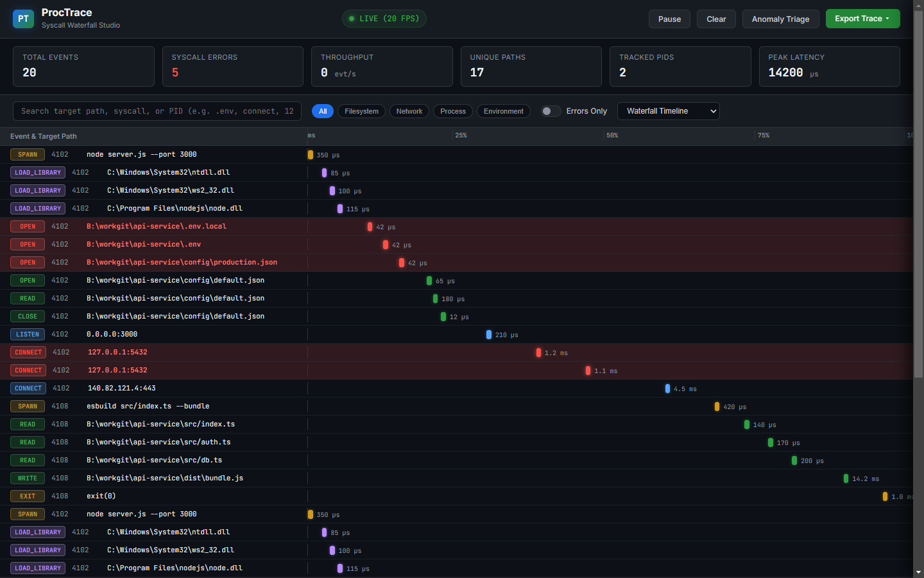Show only Network events
924x578 pixels.
(x=409, y=111)
